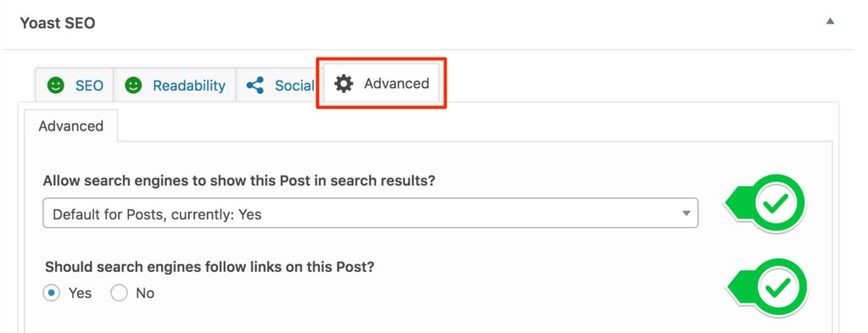Click green checkmark badge beside search results dropdown
This screenshot has height=333, width=868.
tap(765, 204)
